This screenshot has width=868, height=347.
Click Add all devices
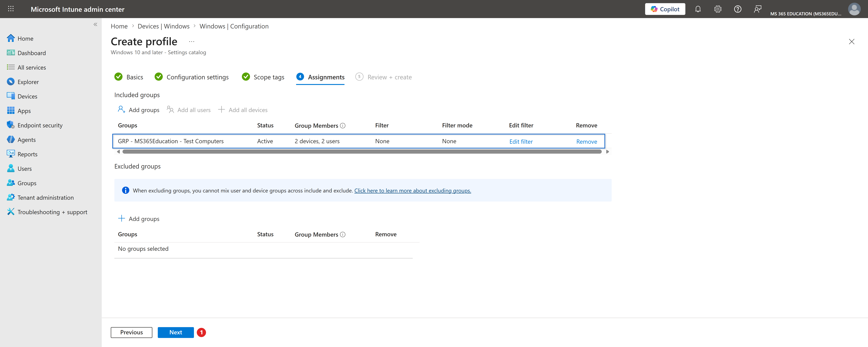click(x=243, y=110)
